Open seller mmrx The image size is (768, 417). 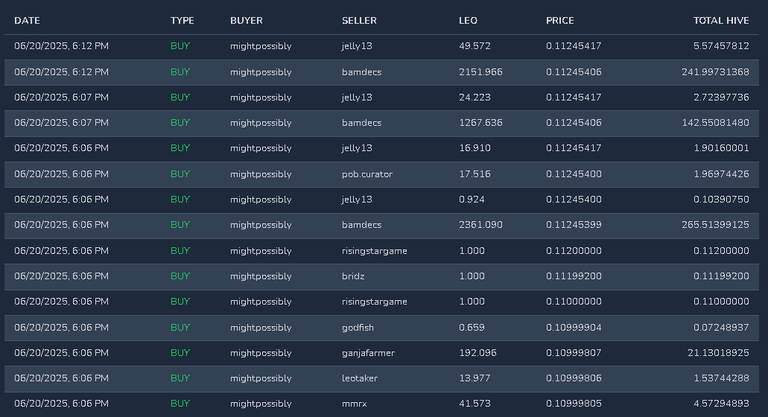pyautogui.click(x=354, y=404)
